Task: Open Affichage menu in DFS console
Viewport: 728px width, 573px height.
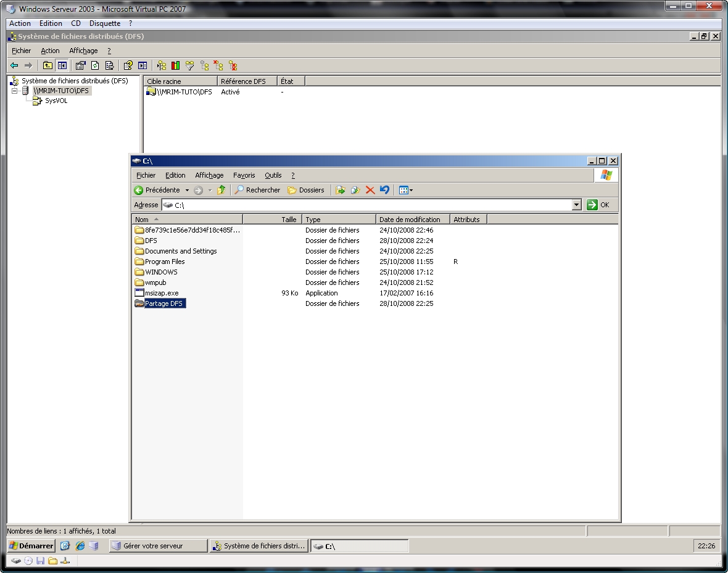Action: coord(83,51)
